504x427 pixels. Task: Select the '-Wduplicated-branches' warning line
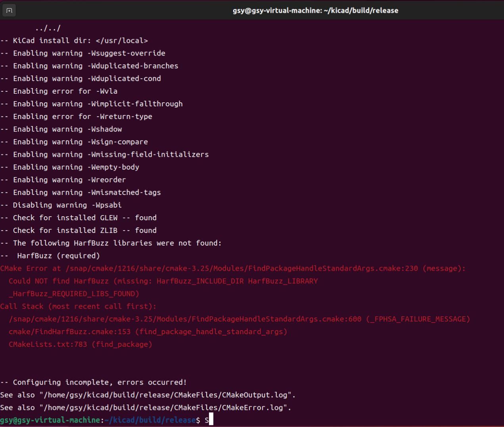click(x=89, y=66)
